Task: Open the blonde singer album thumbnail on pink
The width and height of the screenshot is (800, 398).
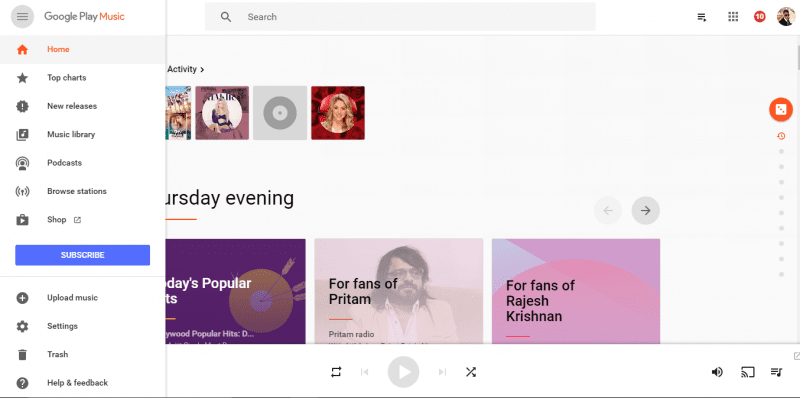Action: pos(222,113)
